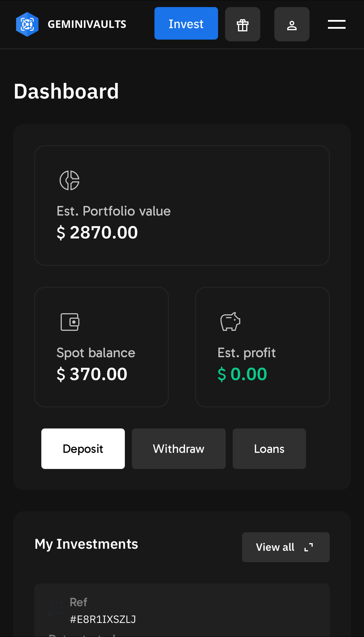The image size is (364, 637).
Task: Select the Spot balance card
Action: [x=101, y=347]
